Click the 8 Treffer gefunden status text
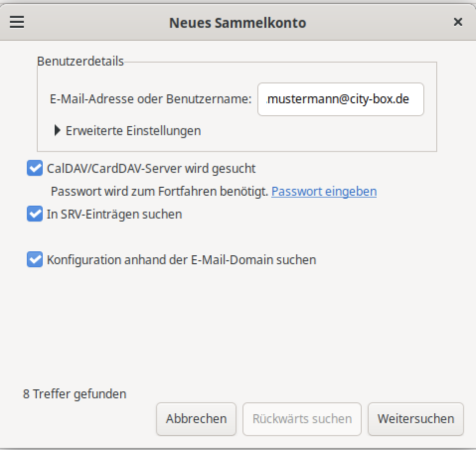This screenshot has height=450, width=476. [x=75, y=394]
